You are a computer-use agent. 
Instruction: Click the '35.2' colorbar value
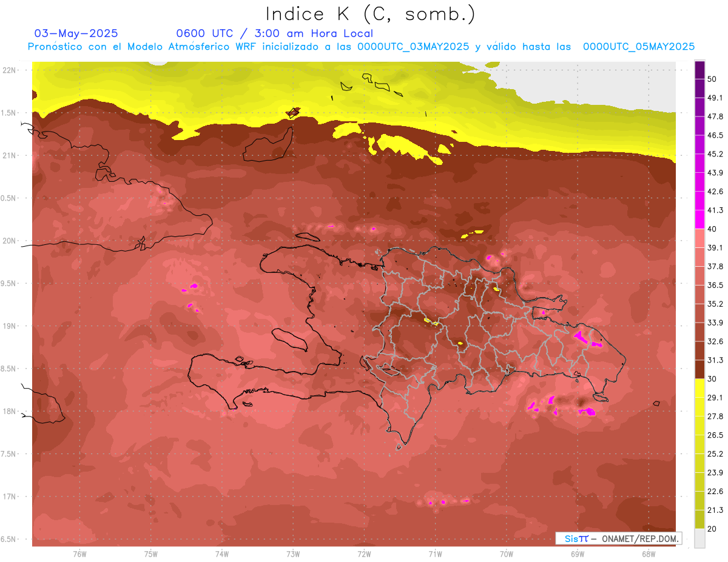(715, 304)
